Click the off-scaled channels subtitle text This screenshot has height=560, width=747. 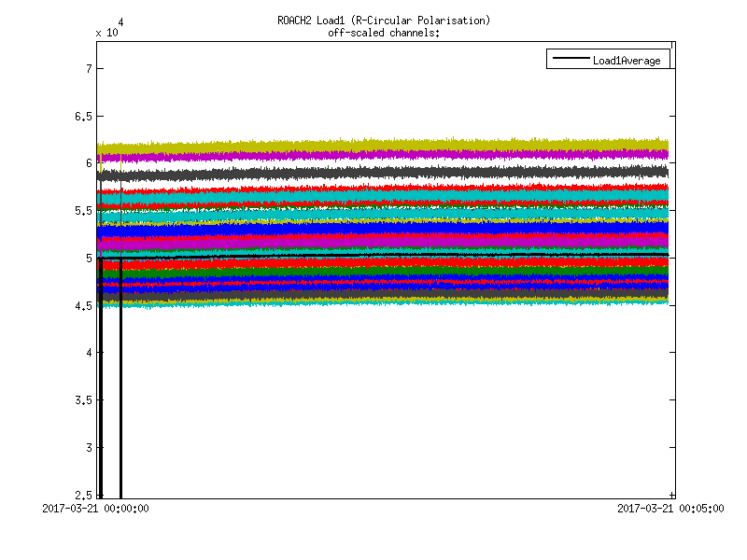(383, 33)
